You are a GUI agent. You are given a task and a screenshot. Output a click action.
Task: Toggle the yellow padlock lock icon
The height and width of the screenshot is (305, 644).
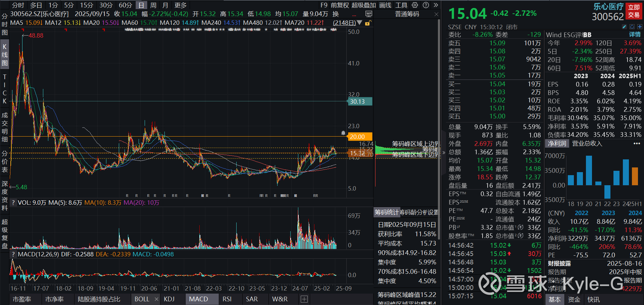point(368,23)
